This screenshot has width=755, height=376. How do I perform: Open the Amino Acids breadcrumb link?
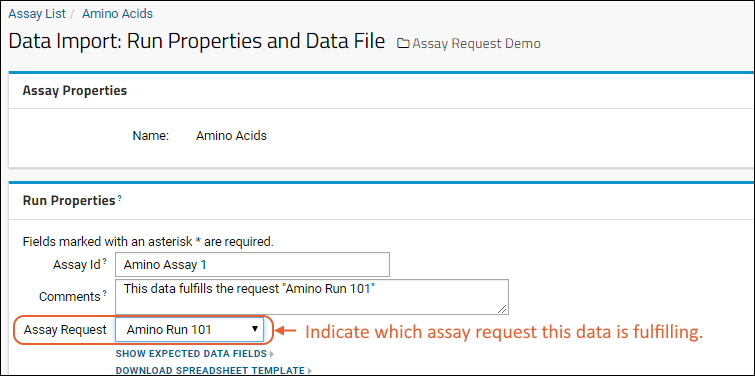[x=117, y=13]
